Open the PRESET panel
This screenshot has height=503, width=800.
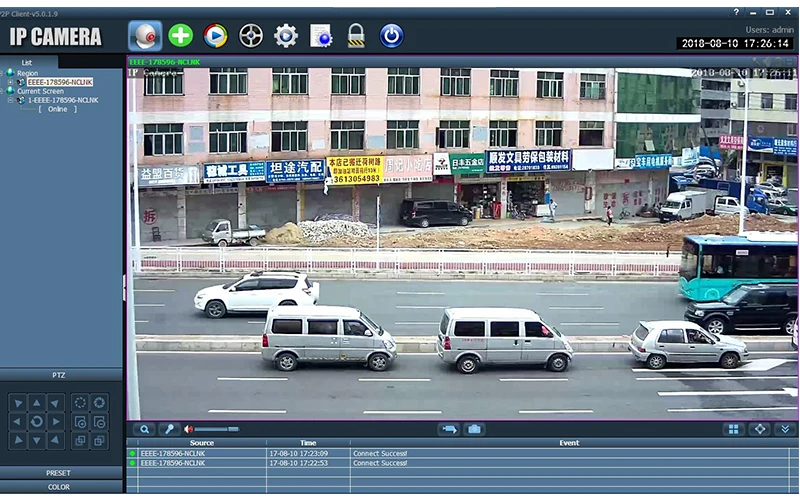click(61, 473)
